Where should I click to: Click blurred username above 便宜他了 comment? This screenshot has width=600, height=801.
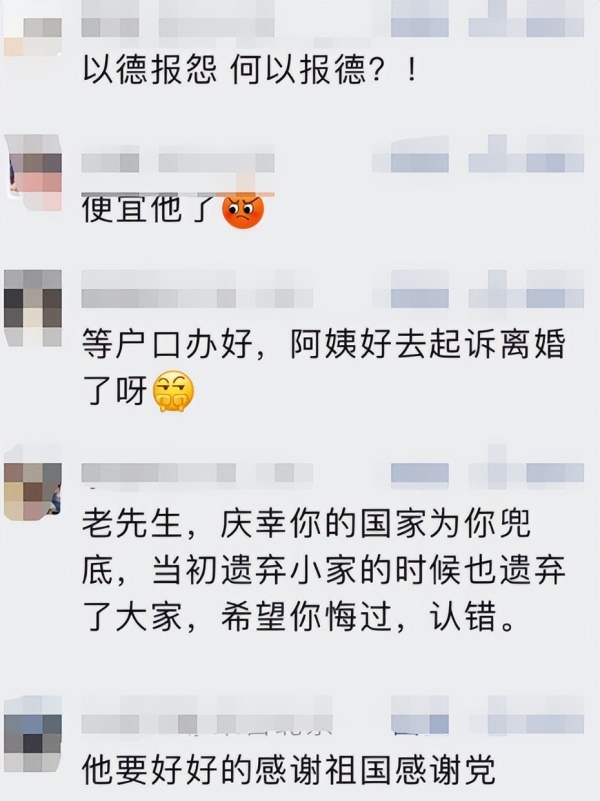coord(178,163)
